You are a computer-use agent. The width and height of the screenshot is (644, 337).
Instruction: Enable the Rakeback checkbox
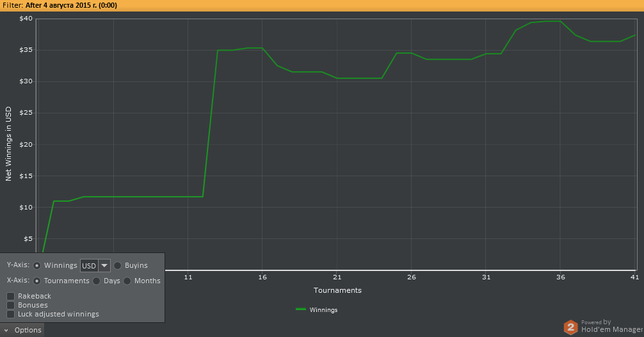tap(11, 296)
